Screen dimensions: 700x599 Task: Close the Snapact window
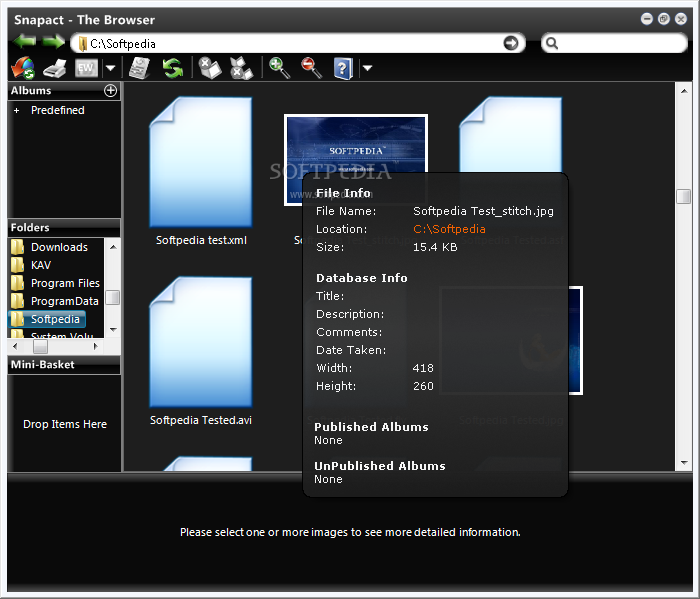pos(681,19)
